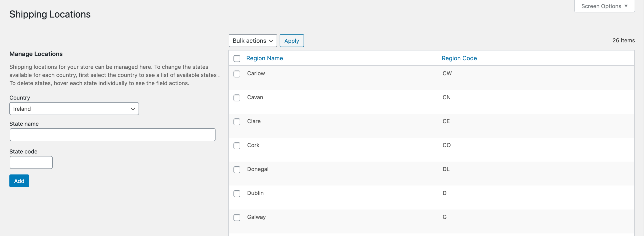Check the Cork region checkbox
Screen dimensions: 644x236
(x=237, y=146)
